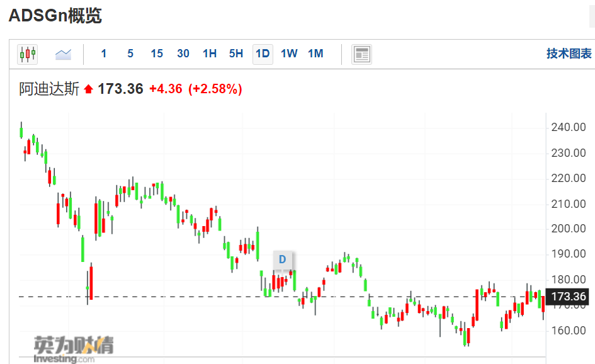
Task: Click the ADSGn概览 heading
Action: tap(55, 16)
